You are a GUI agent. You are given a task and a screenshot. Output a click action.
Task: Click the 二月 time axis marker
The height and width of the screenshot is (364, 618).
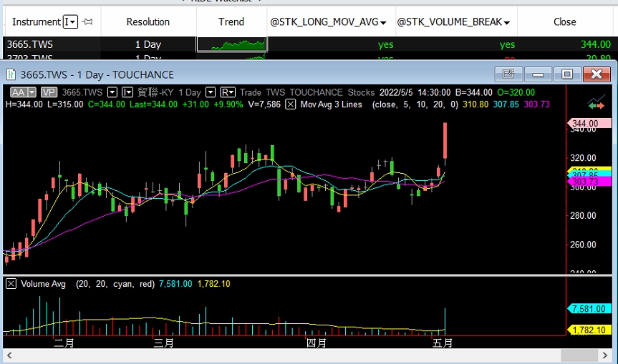[64, 343]
